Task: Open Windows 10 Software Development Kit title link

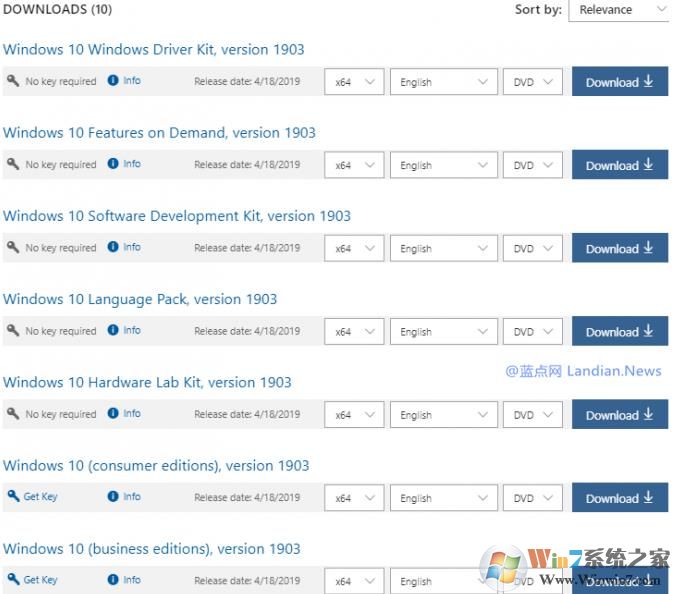Action: pos(177,216)
